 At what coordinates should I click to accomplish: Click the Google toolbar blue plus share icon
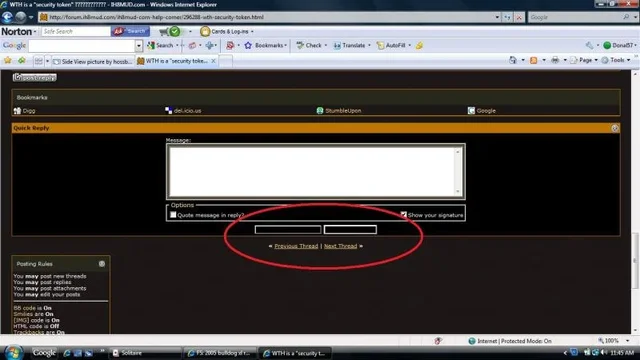point(210,45)
